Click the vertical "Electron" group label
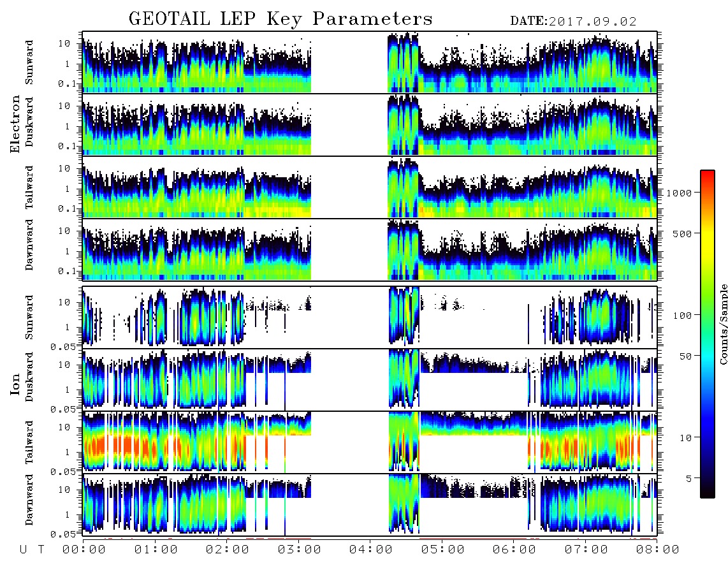728x561 pixels. [15, 124]
